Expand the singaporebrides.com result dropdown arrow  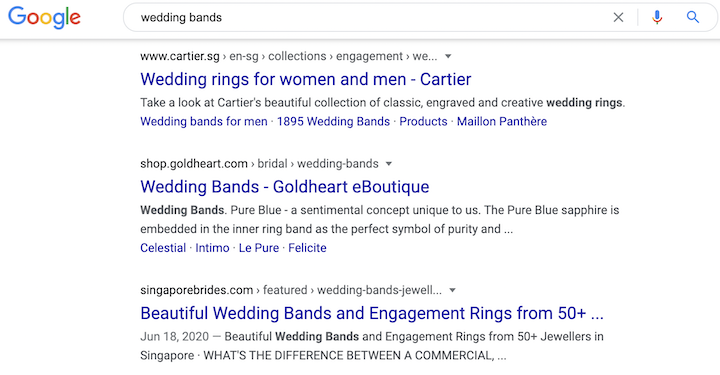pos(452,290)
